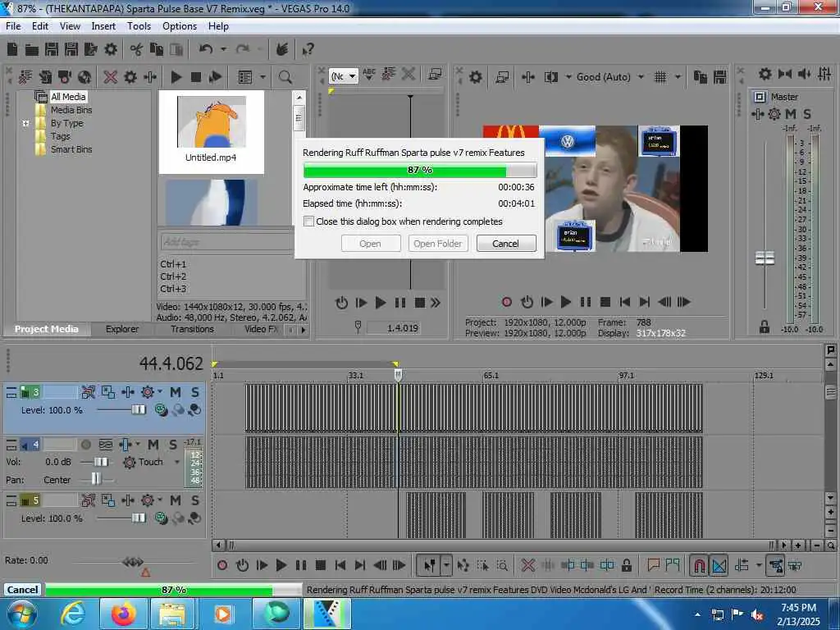840x630 pixels.
Task: Click the Record button in timeline transport
Action: pyautogui.click(x=222, y=565)
